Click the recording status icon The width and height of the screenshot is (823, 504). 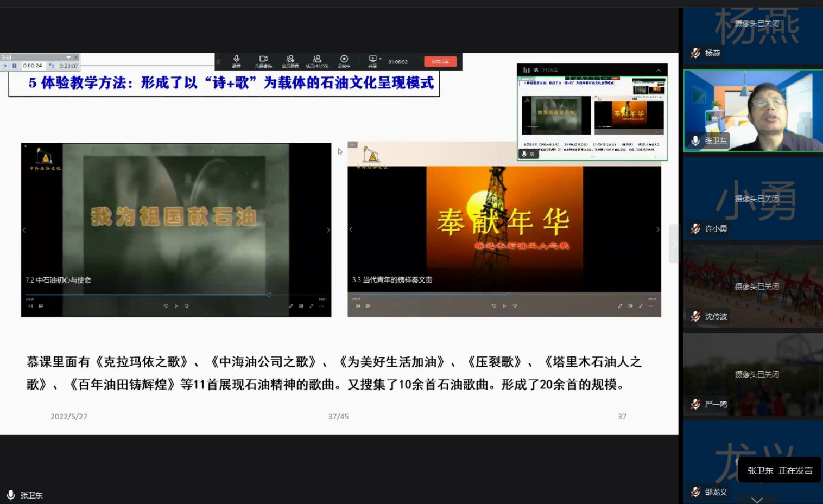[344, 60]
